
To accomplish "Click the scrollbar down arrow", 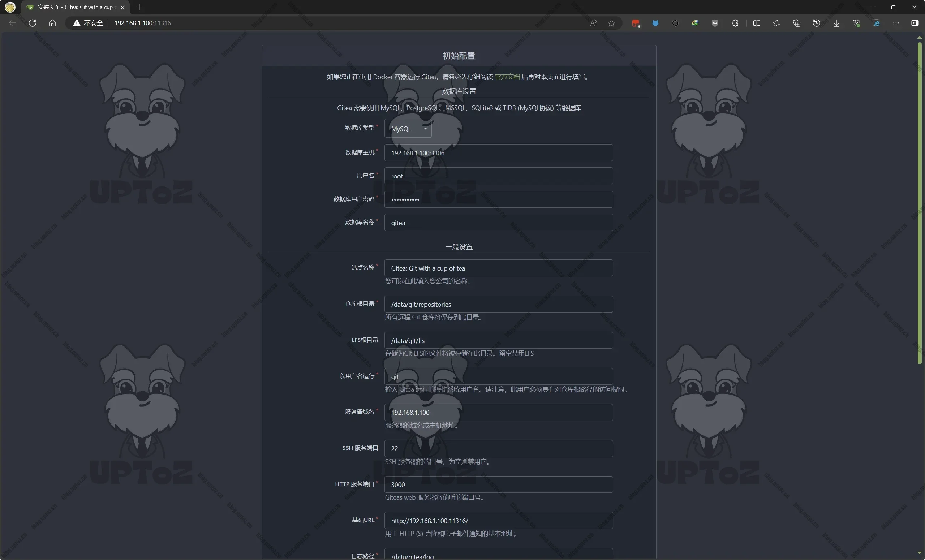I will [x=919, y=553].
